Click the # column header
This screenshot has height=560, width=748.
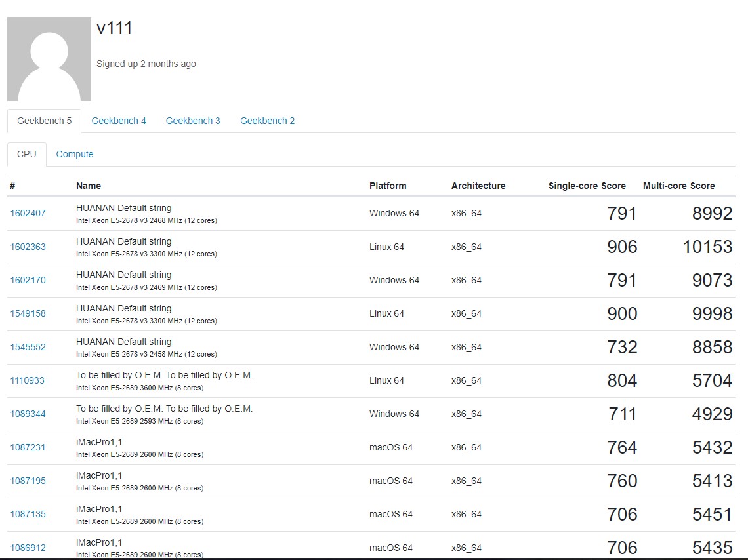point(12,186)
